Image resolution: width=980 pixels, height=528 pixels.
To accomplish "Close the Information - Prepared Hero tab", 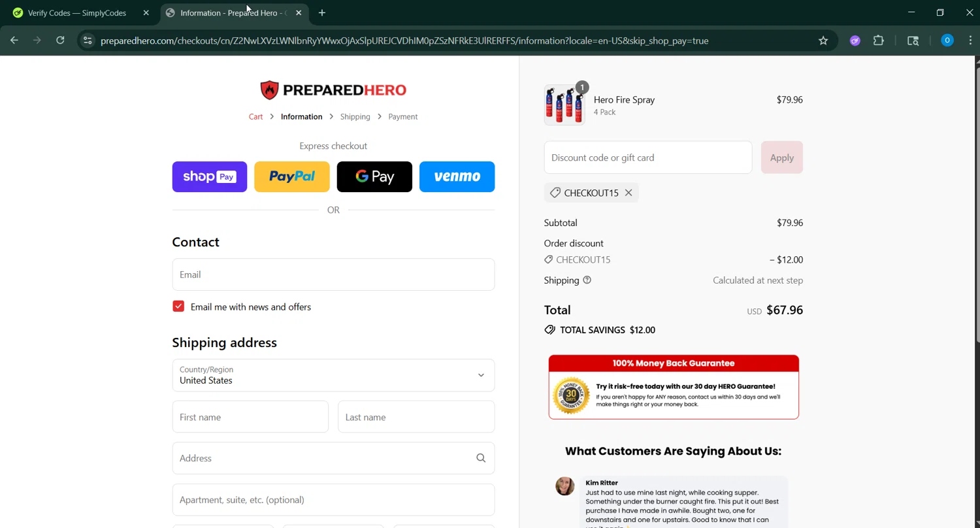I will [299, 12].
